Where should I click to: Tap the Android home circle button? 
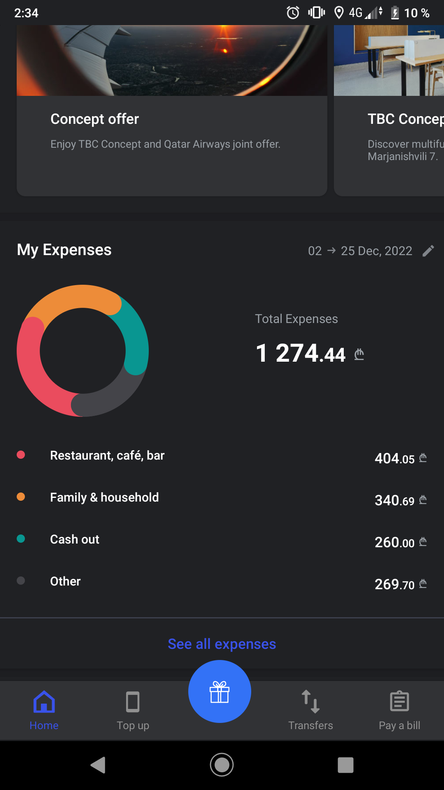222,765
